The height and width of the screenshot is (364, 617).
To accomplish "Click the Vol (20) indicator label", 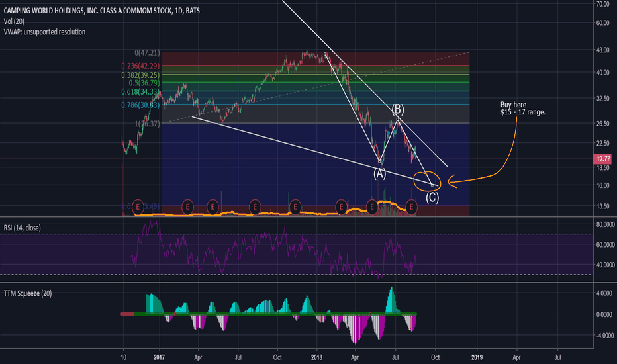I will pos(14,21).
